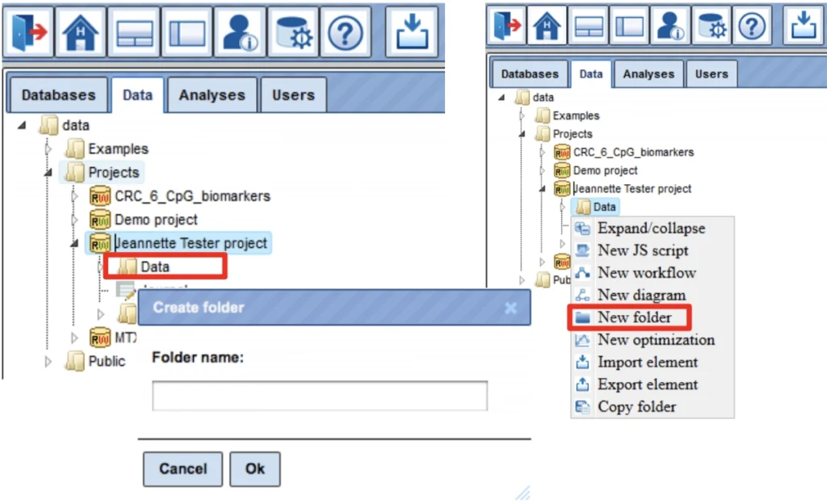
Task: Click the split-layout icon in the smaller right toolbar
Action: [588, 27]
